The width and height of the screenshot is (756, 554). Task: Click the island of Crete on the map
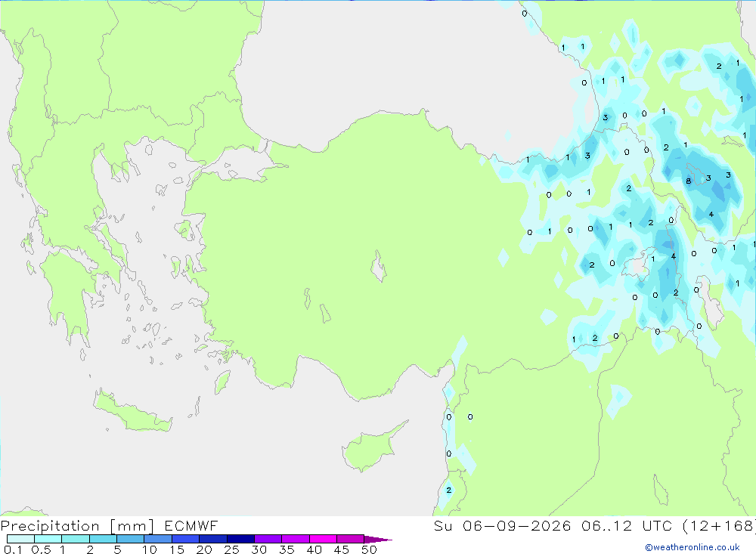[x=131, y=410]
